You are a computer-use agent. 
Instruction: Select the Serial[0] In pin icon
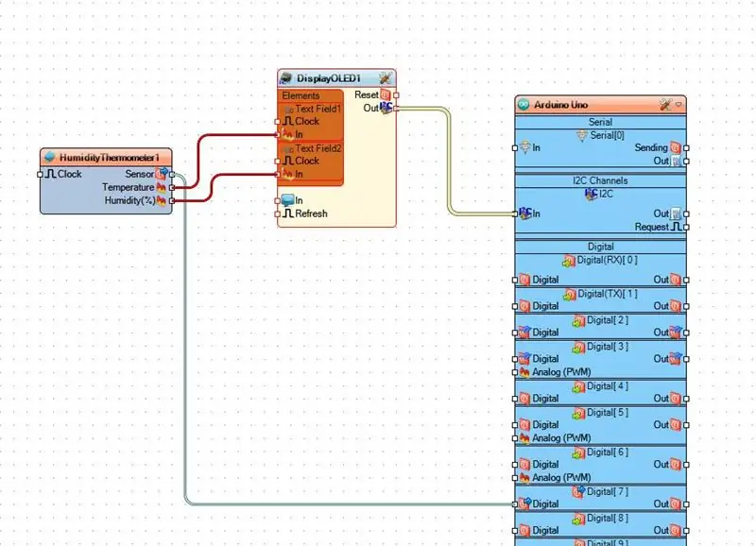(525, 147)
